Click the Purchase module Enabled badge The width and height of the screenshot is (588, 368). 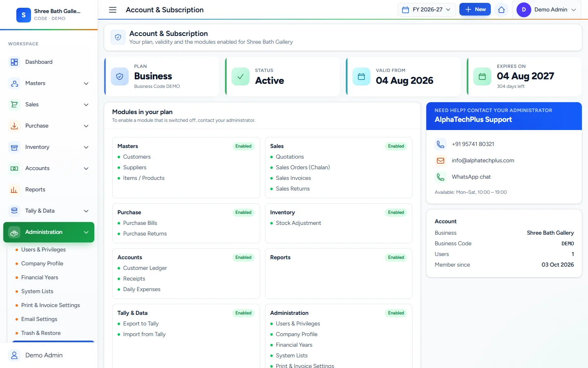click(243, 213)
